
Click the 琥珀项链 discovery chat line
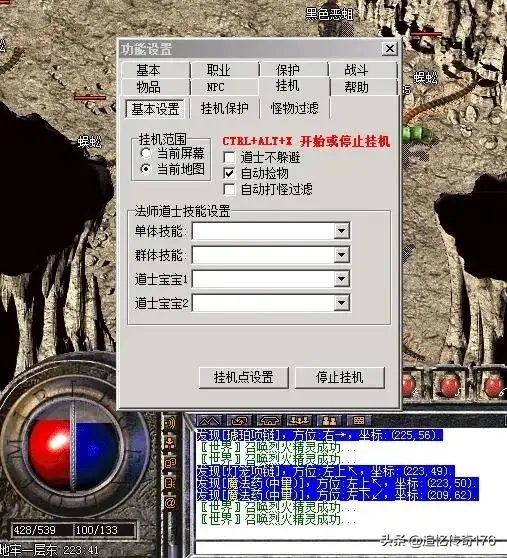click(x=319, y=435)
